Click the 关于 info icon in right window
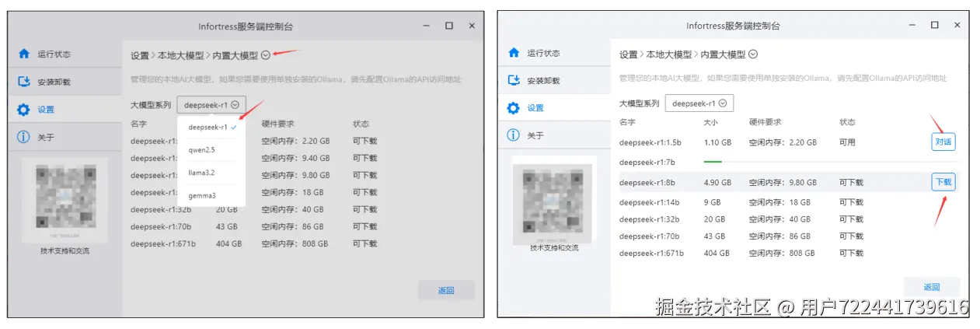This screenshot has height=329, width=980. 513,135
